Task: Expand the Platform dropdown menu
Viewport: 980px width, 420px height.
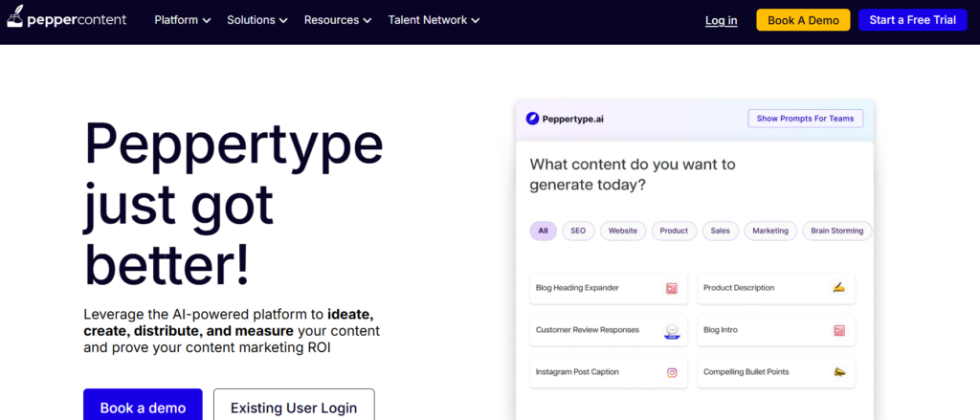Action: click(183, 20)
